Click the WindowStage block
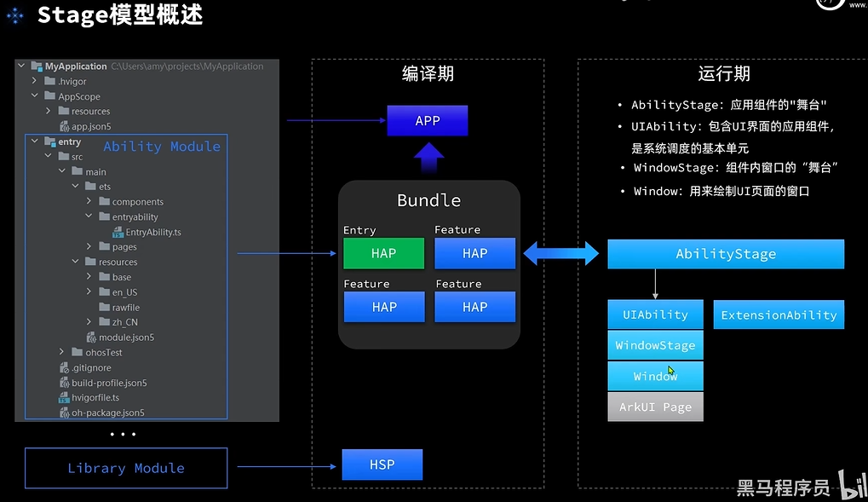868x502 pixels. 655,345
